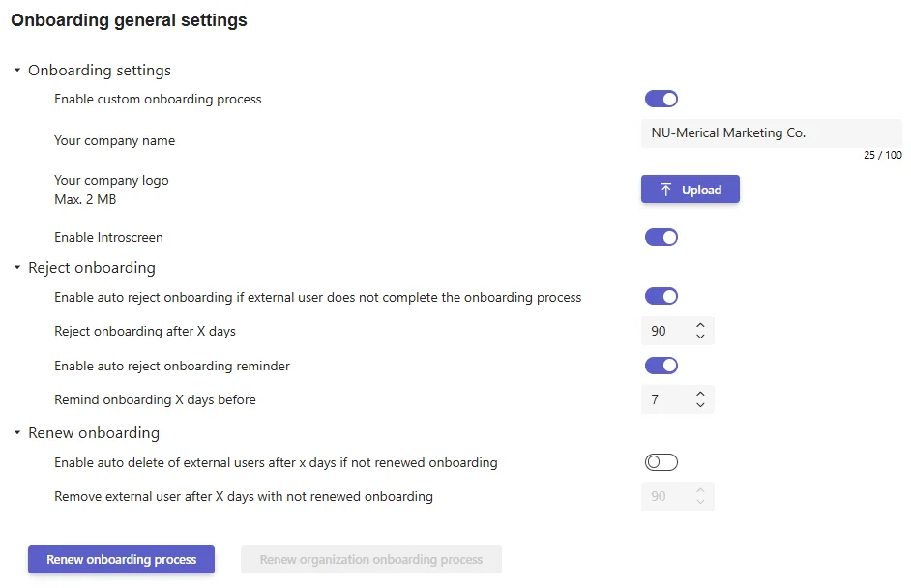This screenshot has height=588, width=911.
Task: Decrease the Remind onboarding X days before value
Action: pos(701,405)
